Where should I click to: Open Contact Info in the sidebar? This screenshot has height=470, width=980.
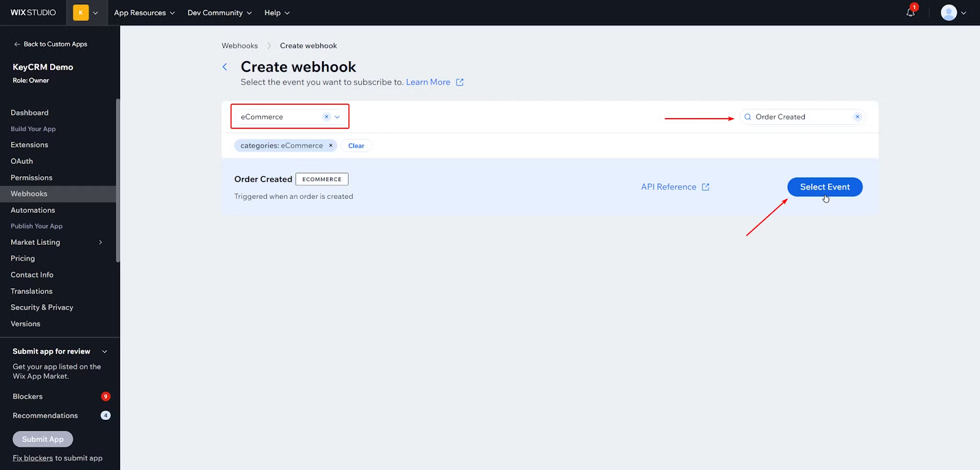(32, 275)
